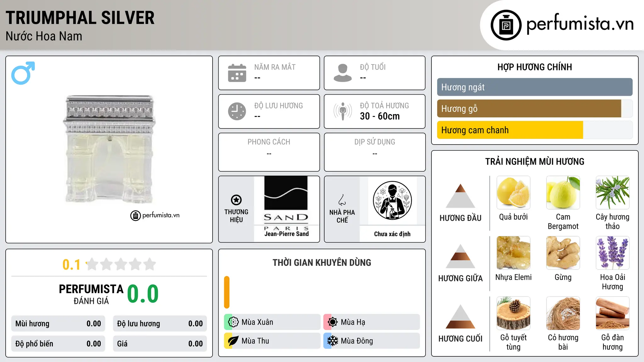Open the Cỏ hương bài note image
644x362 pixels.
[563, 313]
